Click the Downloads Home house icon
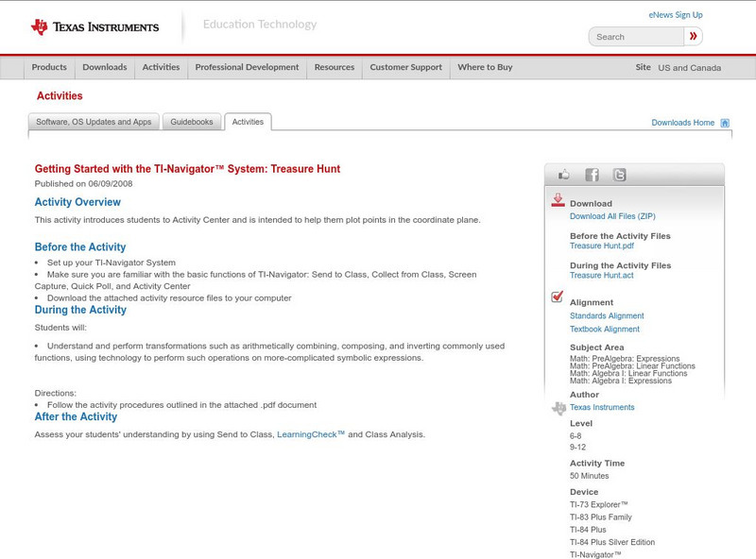The image size is (756, 559). [725, 123]
